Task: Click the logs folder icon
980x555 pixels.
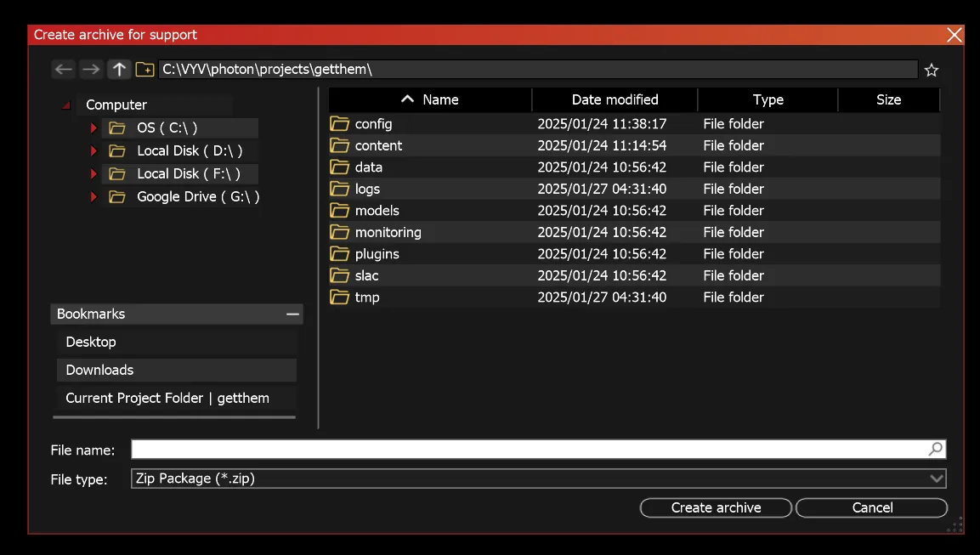Action: click(x=339, y=189)
